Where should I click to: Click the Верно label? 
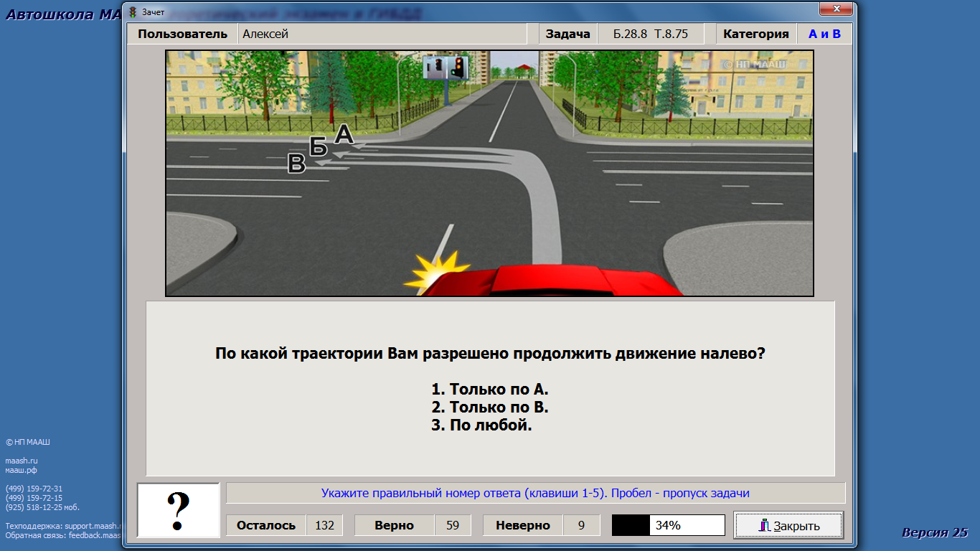[x=395, y=525]
